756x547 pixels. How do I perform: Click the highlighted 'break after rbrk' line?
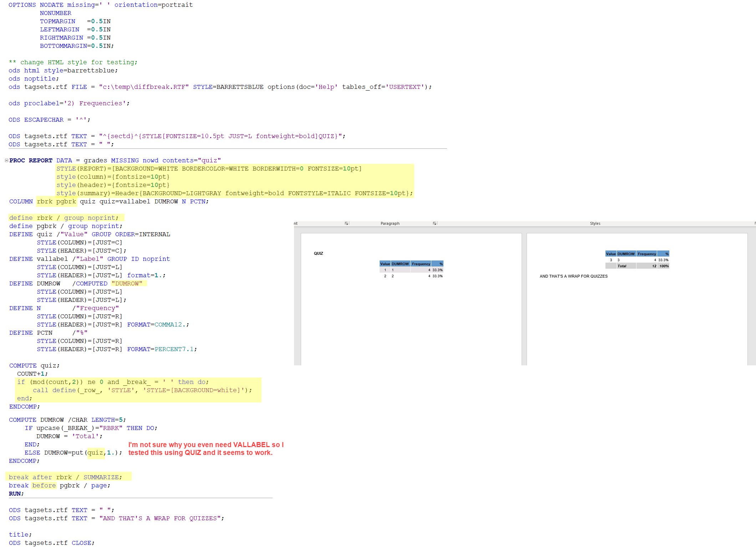tap(65, 477)
